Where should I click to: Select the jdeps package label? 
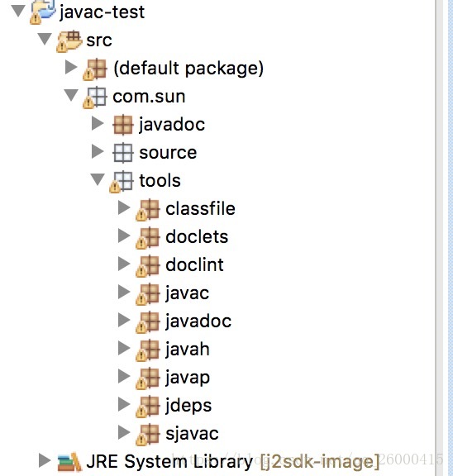(188, 406)
